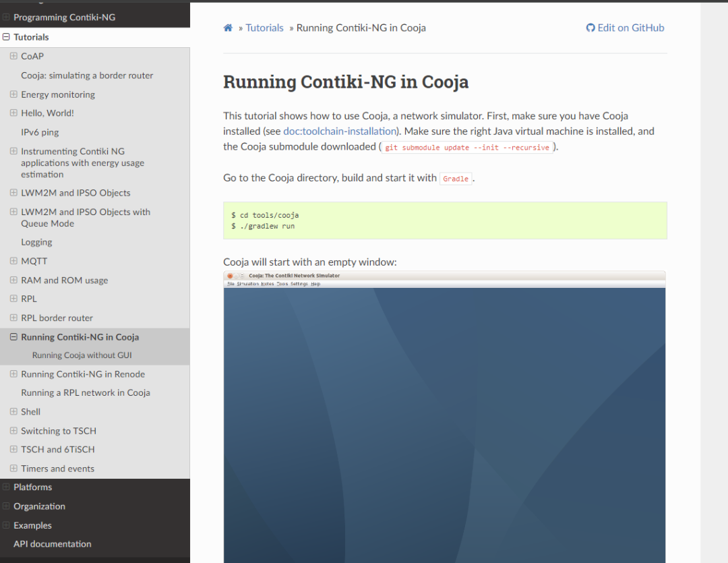Viewport: 728px width, 563px height.
Task: Expand the Platforms section
Action: click(6, 487)
